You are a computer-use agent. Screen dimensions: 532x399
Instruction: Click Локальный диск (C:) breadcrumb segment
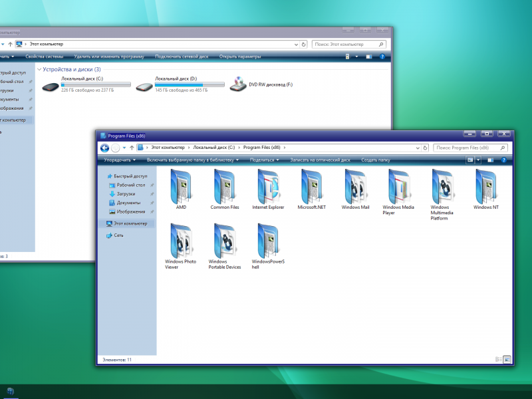point(214,148)
